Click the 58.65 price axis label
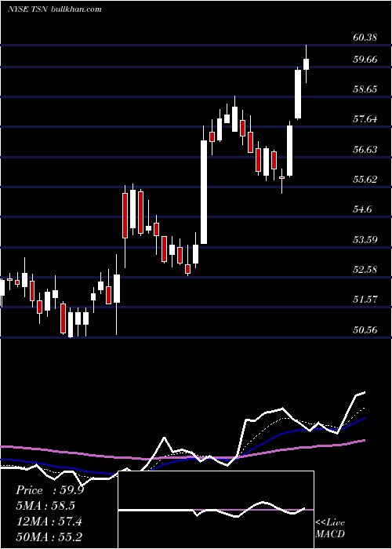392x549 pixels. pos(365,89)
